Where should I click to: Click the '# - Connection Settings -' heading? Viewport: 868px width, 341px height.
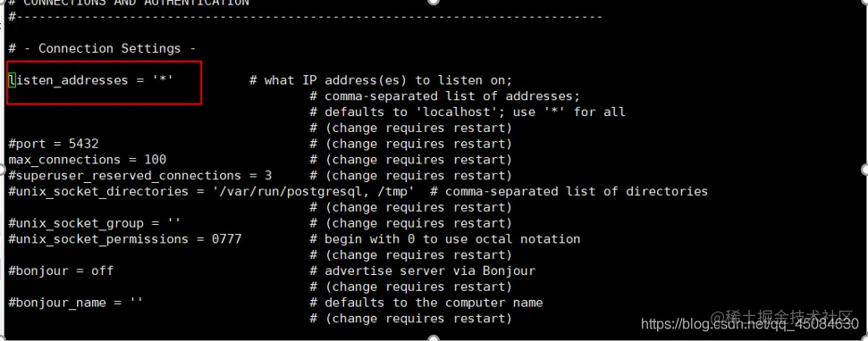pyautogui.click(x=103, y=48)
